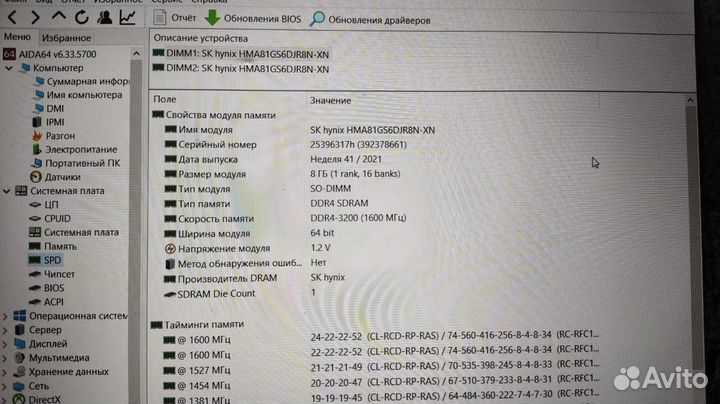Select the @ 1527 МГц timing row
This screenshot has height=404, width=720.
[x=381, y=368]
